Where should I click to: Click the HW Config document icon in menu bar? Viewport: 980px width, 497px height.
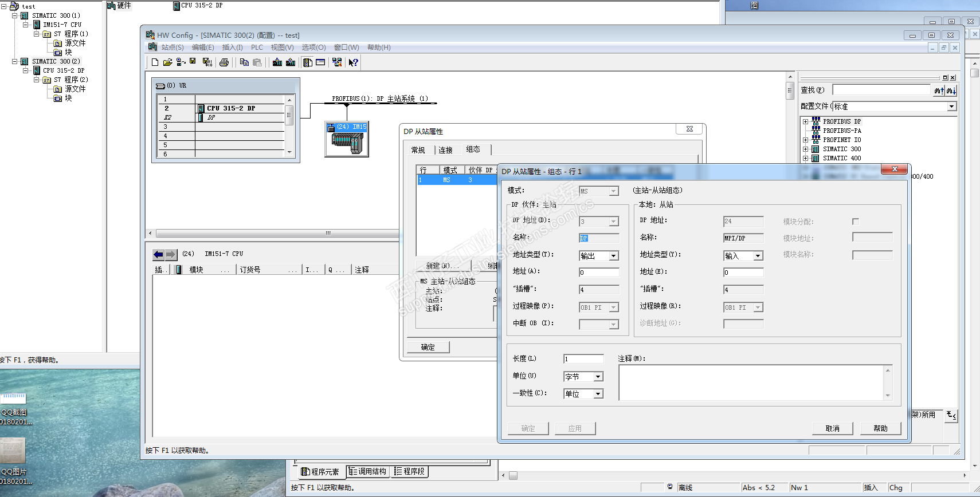(152, 47)
